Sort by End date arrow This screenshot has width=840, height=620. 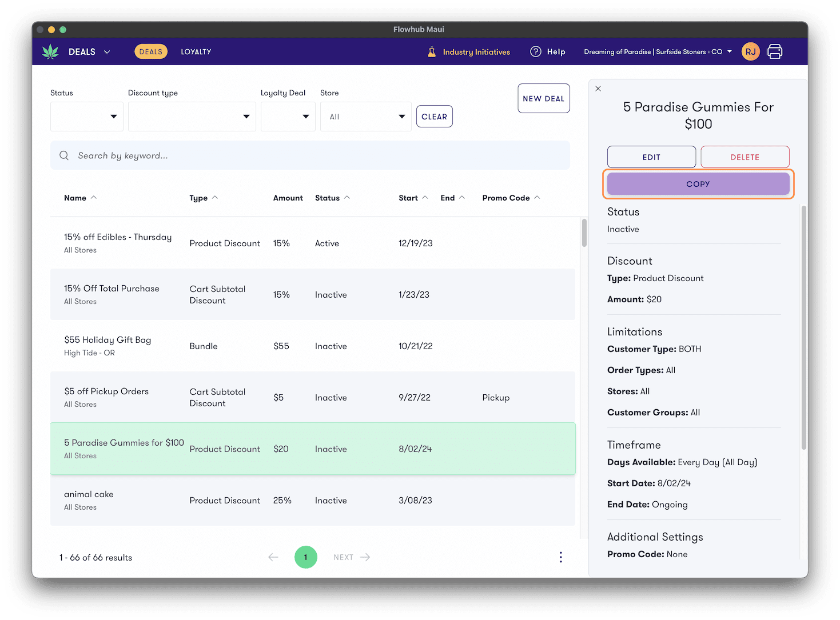462,198
